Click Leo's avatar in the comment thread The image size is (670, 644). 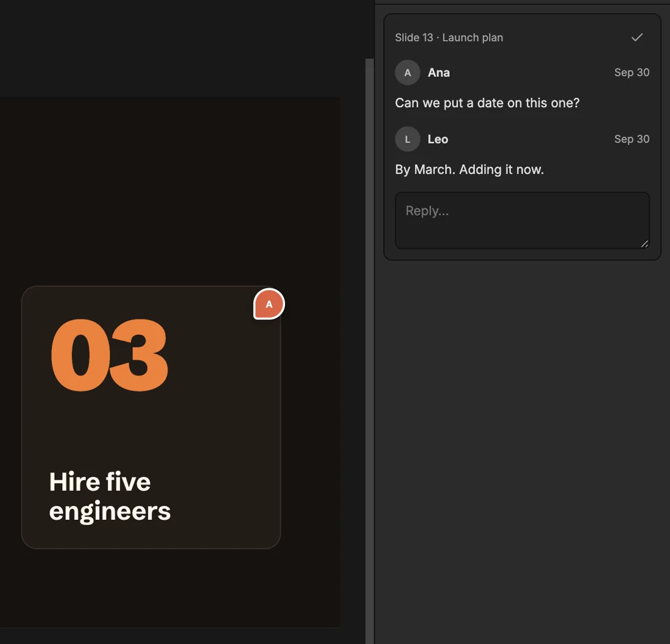click(x=407, y=139)
